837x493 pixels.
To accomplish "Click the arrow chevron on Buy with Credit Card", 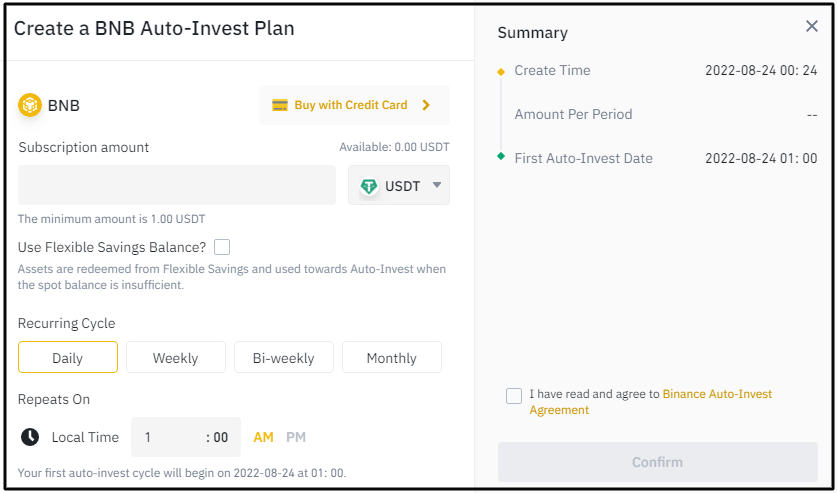I will (x=426, y=105).
